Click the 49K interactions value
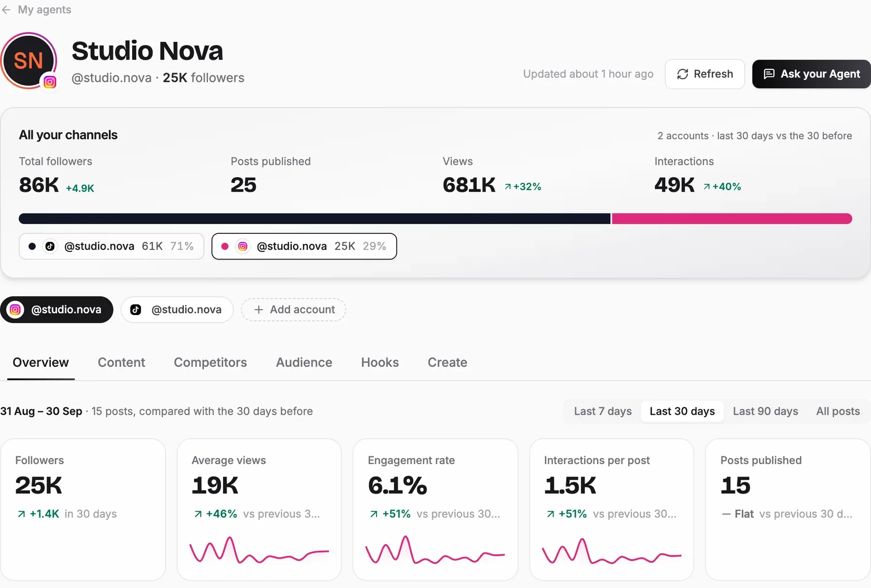The width and height of the screenshot is (871, 588). (674, 185)
